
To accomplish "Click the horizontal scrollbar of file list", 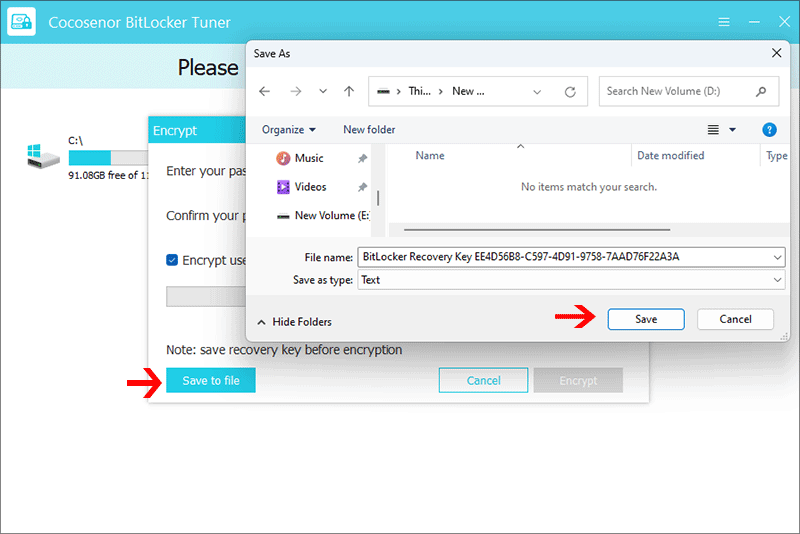I will click(x=537, y=230).
